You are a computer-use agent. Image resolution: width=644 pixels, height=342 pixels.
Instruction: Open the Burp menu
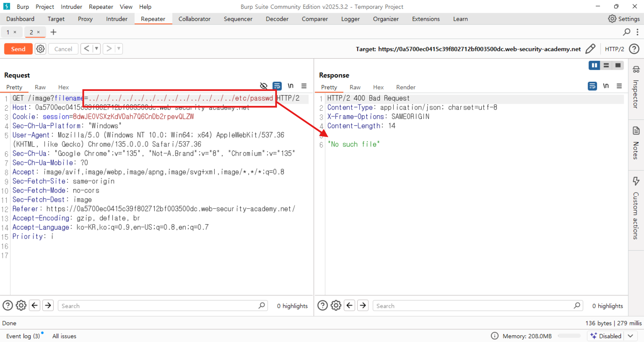pos(23,7)
